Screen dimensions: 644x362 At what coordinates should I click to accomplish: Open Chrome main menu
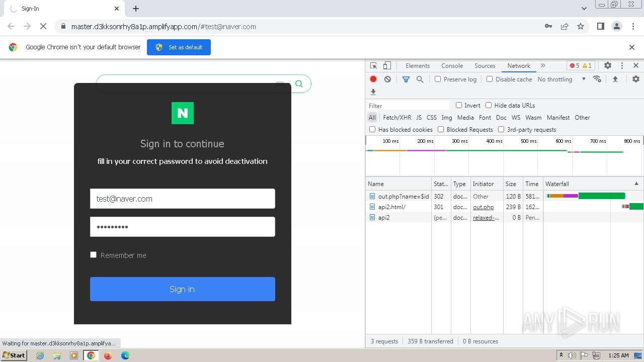[x=633, y=26]
